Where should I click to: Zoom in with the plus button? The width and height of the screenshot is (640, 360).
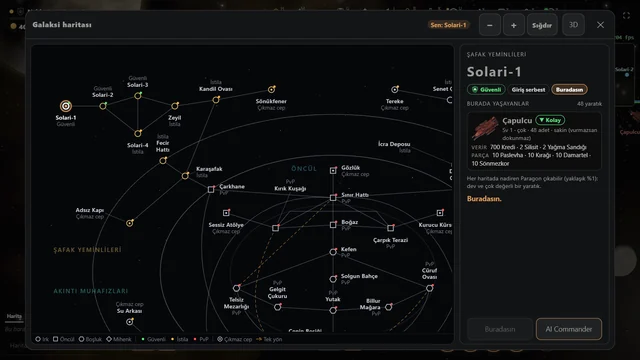[513, 25]
